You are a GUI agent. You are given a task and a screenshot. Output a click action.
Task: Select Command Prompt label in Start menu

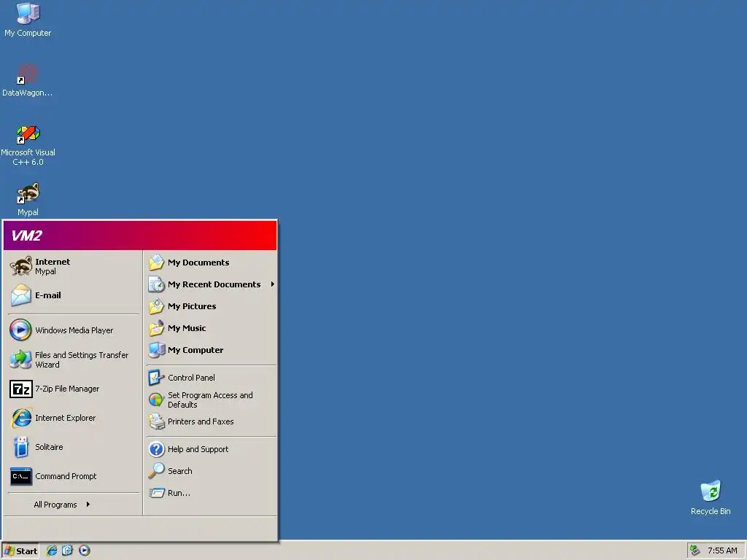[x=66, y=476]
